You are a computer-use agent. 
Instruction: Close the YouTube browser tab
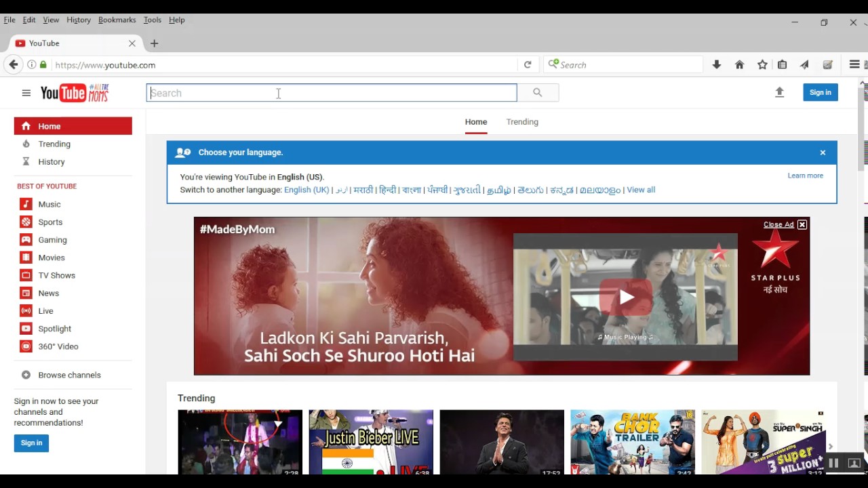click(132, 43)
